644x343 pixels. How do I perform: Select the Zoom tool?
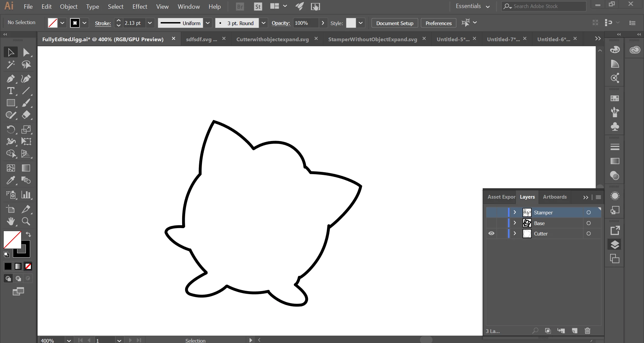tap(26, 221)
